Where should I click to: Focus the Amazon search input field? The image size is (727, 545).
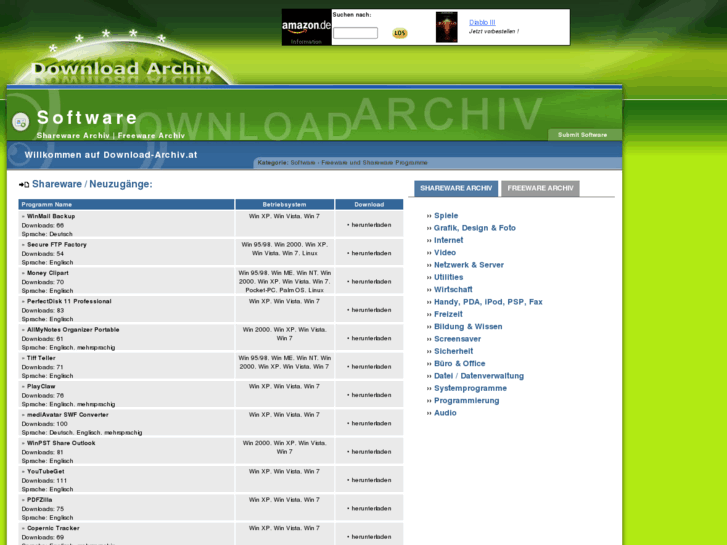(355, 33)
